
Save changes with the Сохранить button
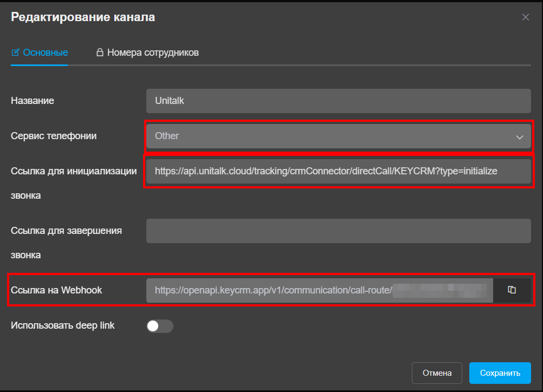point(500,373)
